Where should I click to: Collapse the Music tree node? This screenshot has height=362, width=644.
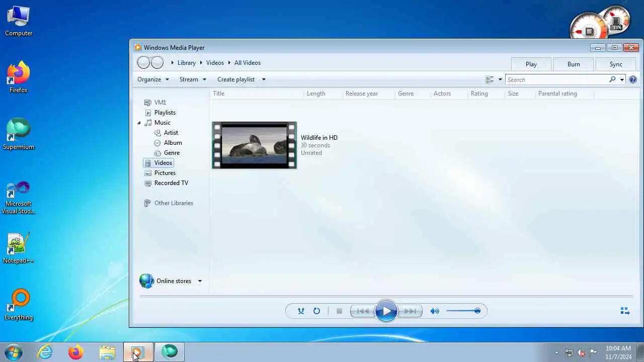tap(139, 123)
